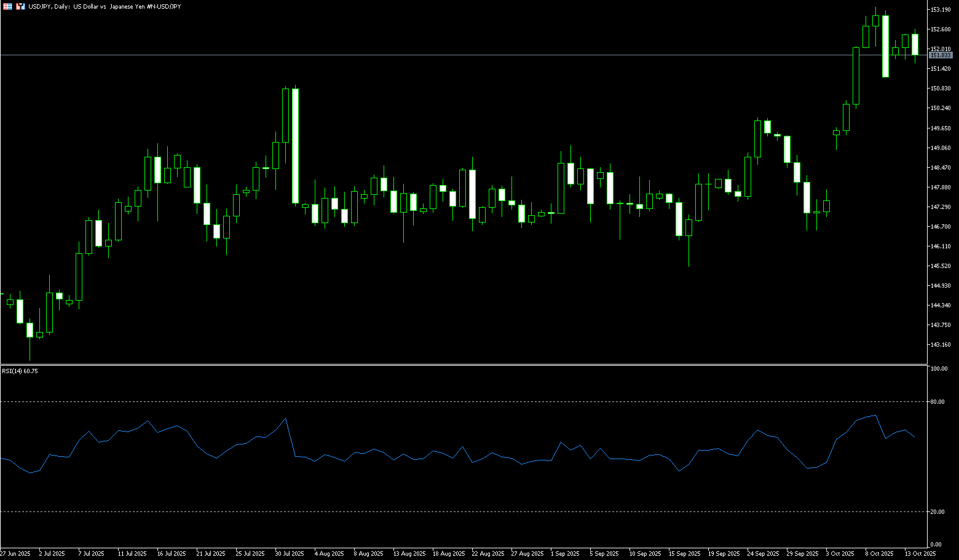Select the RSI 20.00 level label
This screenshot has width=959, height=560.
938,512
